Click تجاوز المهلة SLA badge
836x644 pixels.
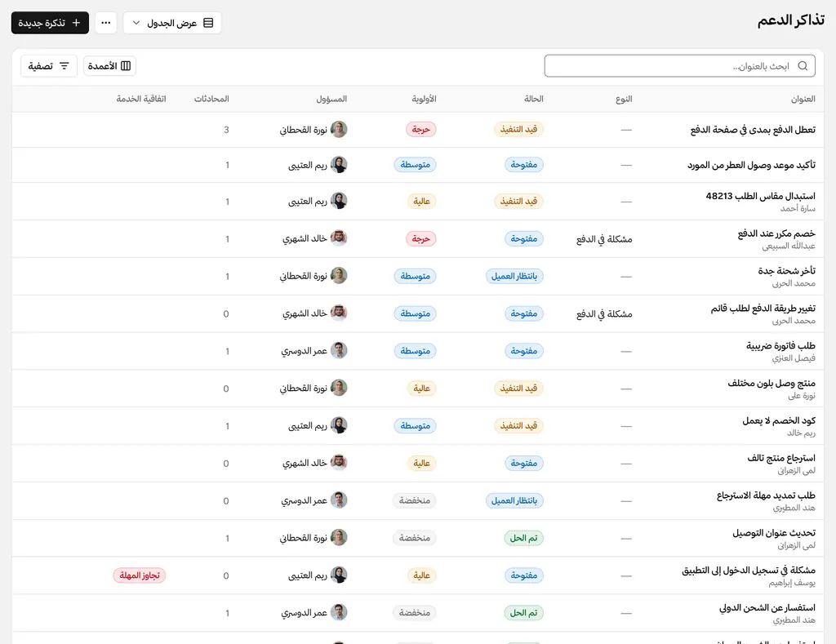140,575
